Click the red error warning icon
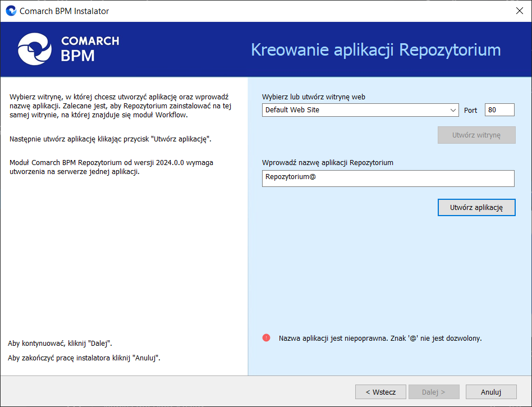This screenshot has height=407, width=532. [x=267, y=338]
